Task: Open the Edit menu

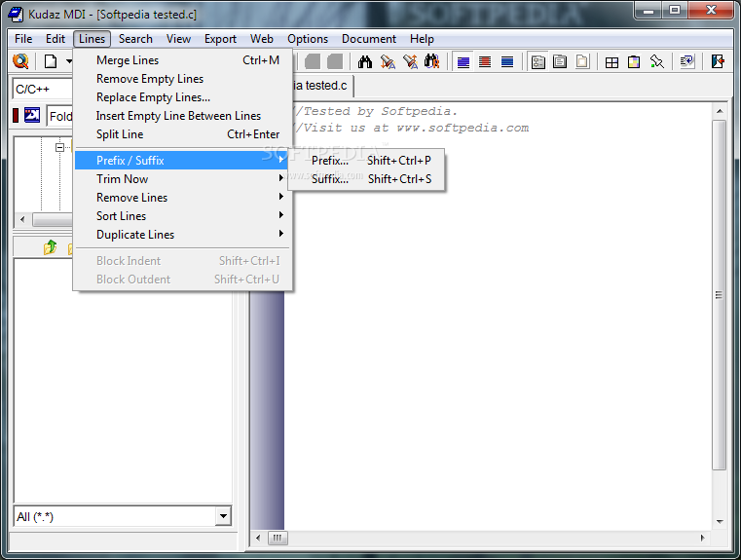Action: point(56,39)
